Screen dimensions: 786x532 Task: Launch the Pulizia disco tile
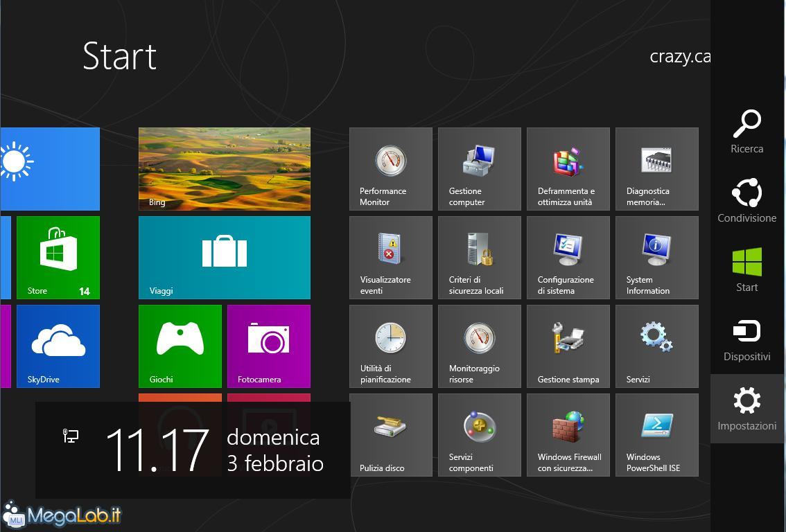click(390, 435)
